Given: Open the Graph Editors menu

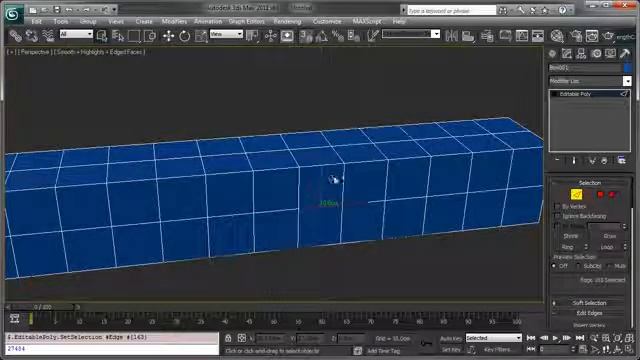Looking at the screenshot, I should 247,21.
